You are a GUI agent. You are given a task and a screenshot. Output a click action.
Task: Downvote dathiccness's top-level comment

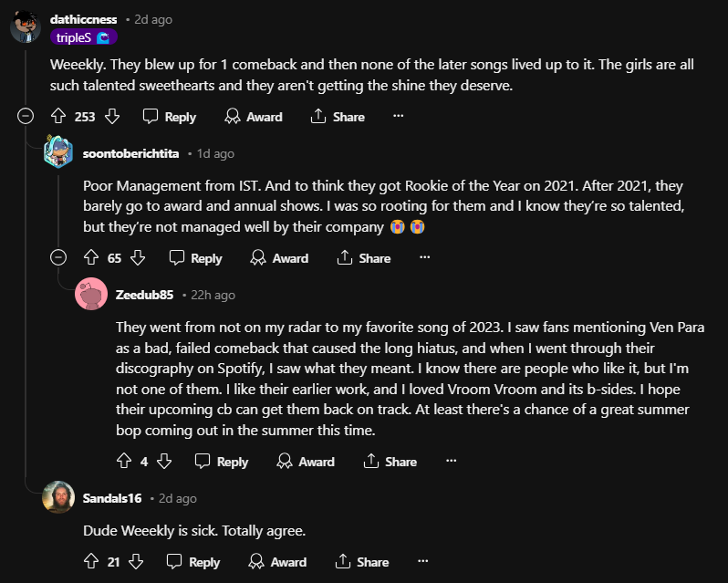112,116
